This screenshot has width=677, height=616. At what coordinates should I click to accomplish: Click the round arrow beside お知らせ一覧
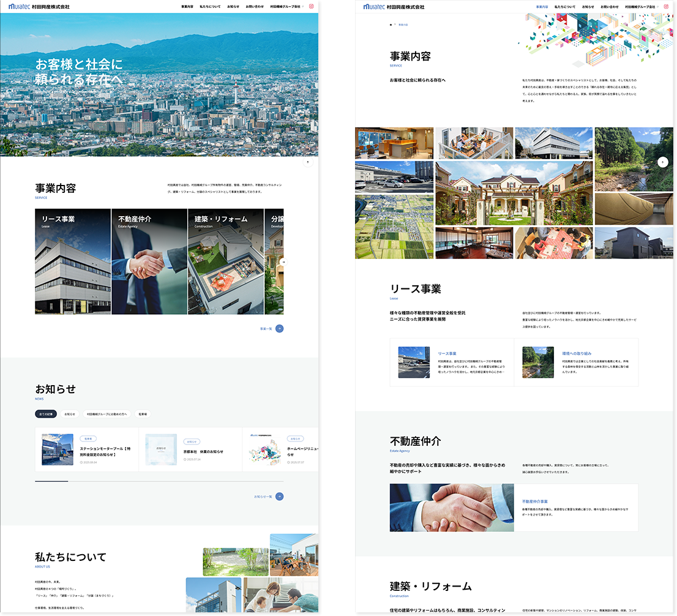coord(279,497)
